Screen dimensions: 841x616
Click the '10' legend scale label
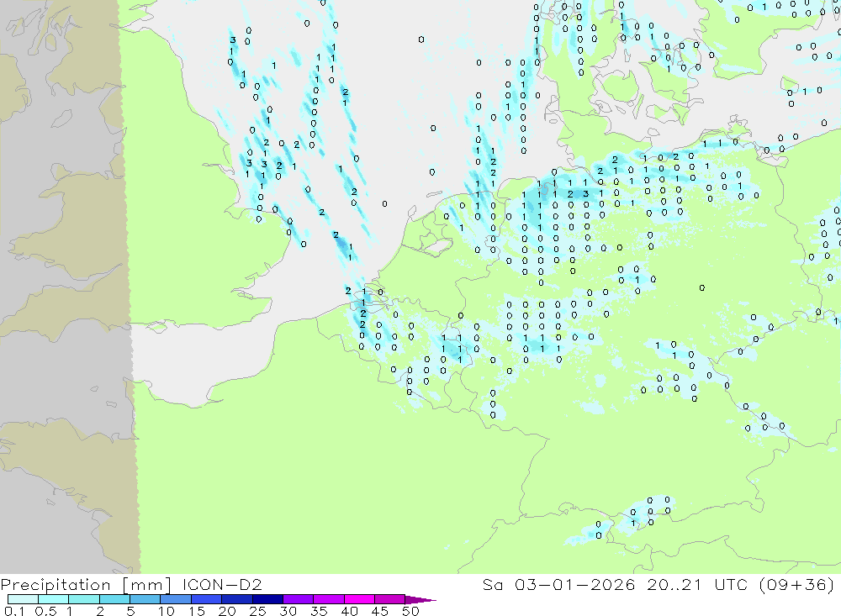pyautogui.click(x=167, y=611)
